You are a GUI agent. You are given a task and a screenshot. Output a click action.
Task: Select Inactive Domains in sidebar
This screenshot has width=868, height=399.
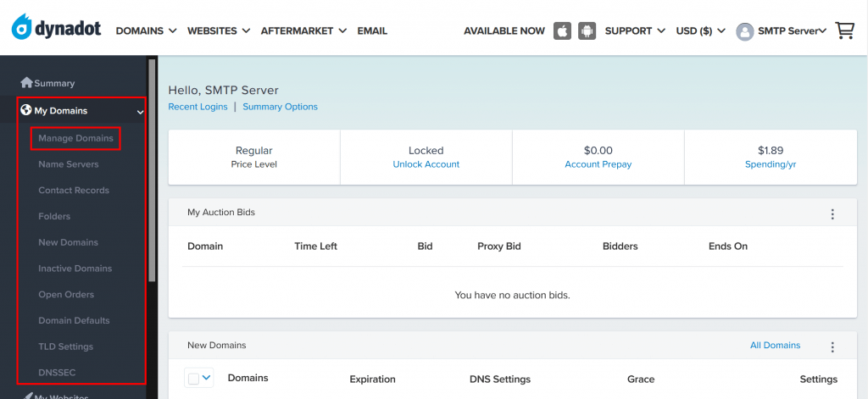(x=75, y=269)
